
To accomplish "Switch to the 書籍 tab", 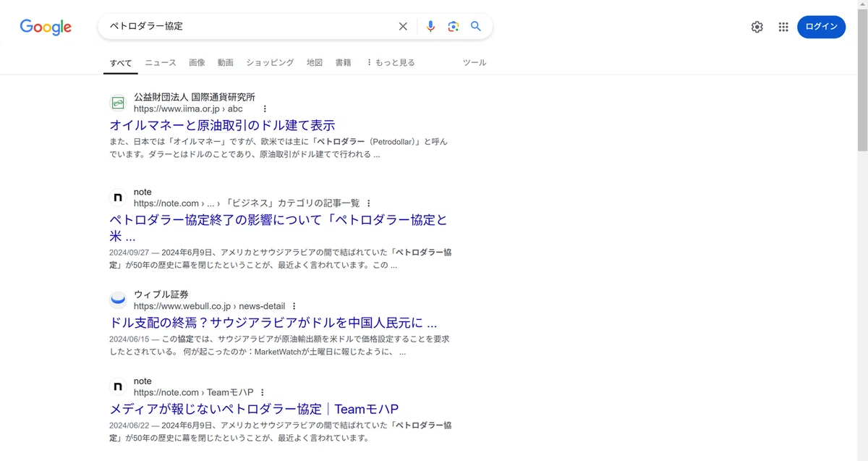I will [343, 63].
